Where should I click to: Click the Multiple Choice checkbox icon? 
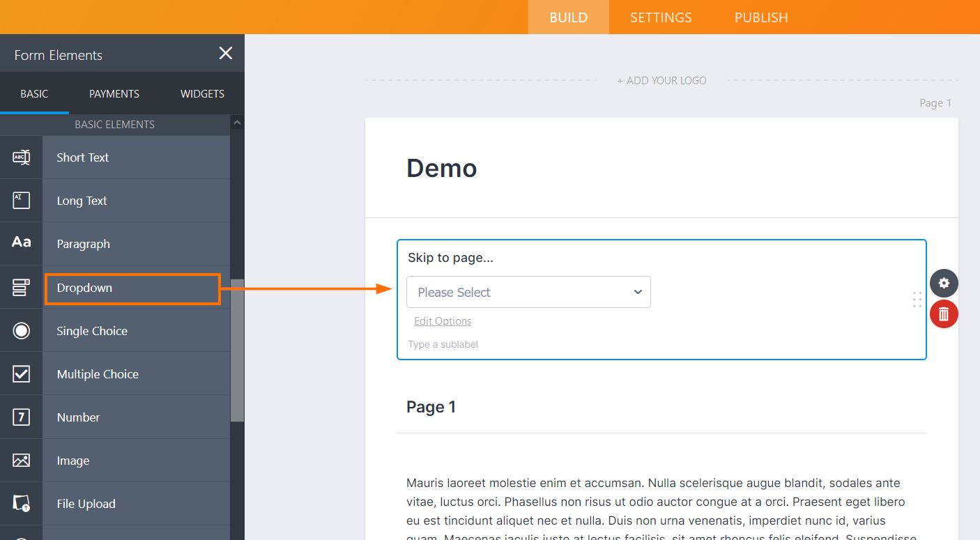[x=21, y=373]
